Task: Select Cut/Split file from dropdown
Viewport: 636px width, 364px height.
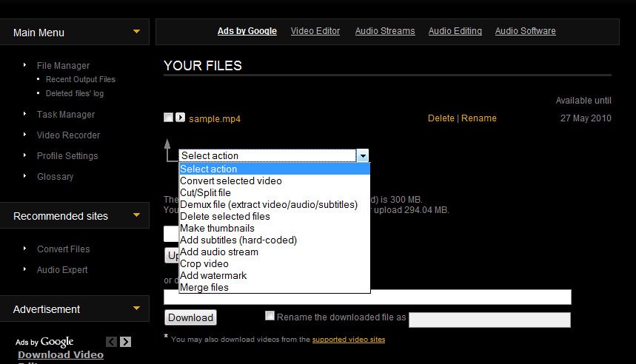Action: [205, 192]
